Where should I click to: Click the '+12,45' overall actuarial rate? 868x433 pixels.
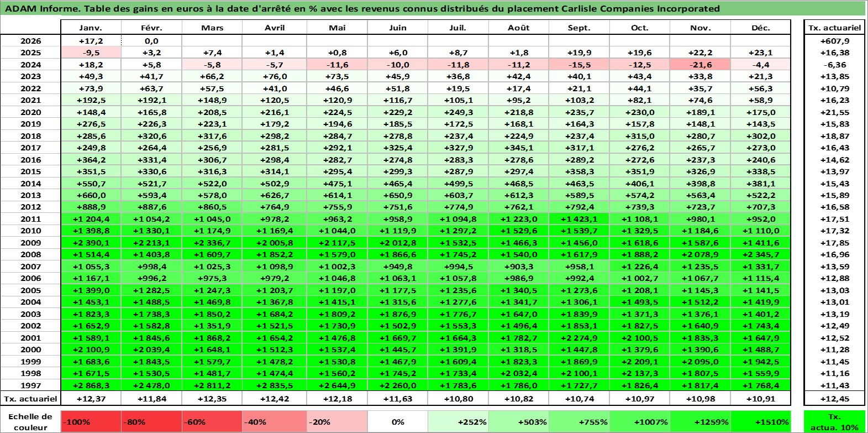pyautogui.click(x=834, y=399)
